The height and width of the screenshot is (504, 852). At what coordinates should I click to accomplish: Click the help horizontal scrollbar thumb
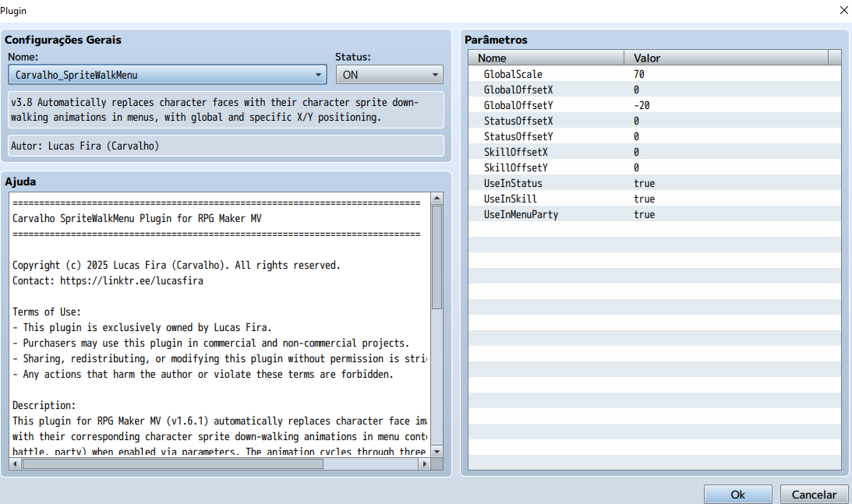pos(173,463)
